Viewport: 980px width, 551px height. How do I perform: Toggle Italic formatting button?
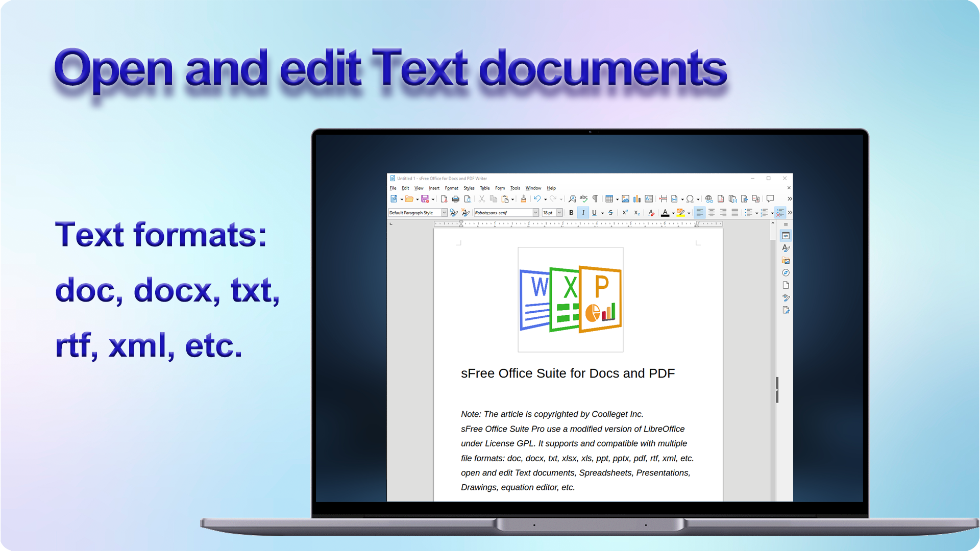click(x=583, y=213)
